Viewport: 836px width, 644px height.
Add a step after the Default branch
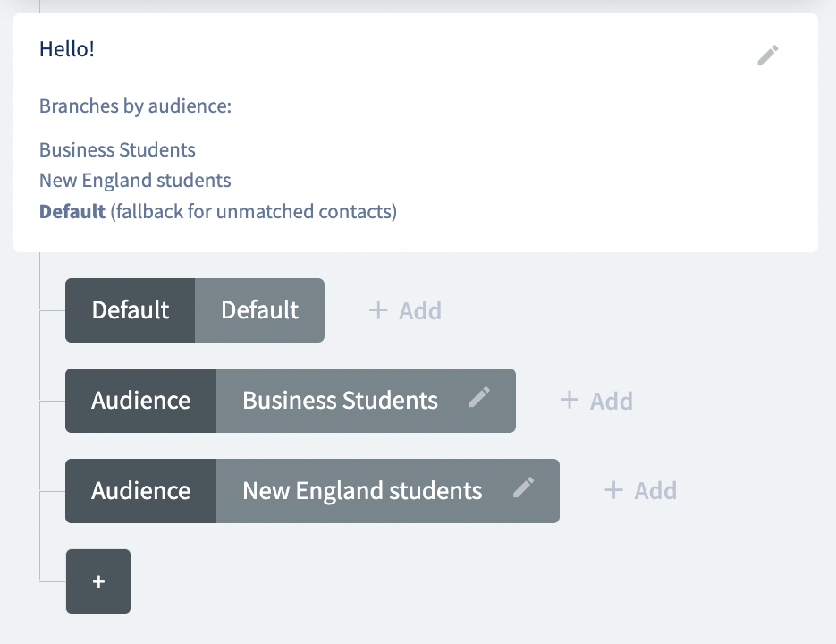pyautogui.click(x=405, y=310)
